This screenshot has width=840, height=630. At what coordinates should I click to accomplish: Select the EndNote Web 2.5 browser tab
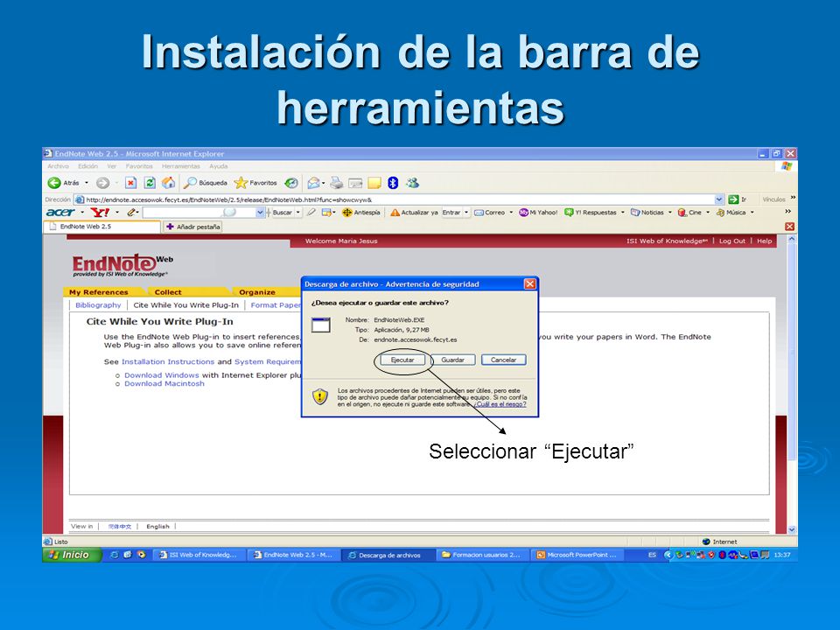point(101,227)
